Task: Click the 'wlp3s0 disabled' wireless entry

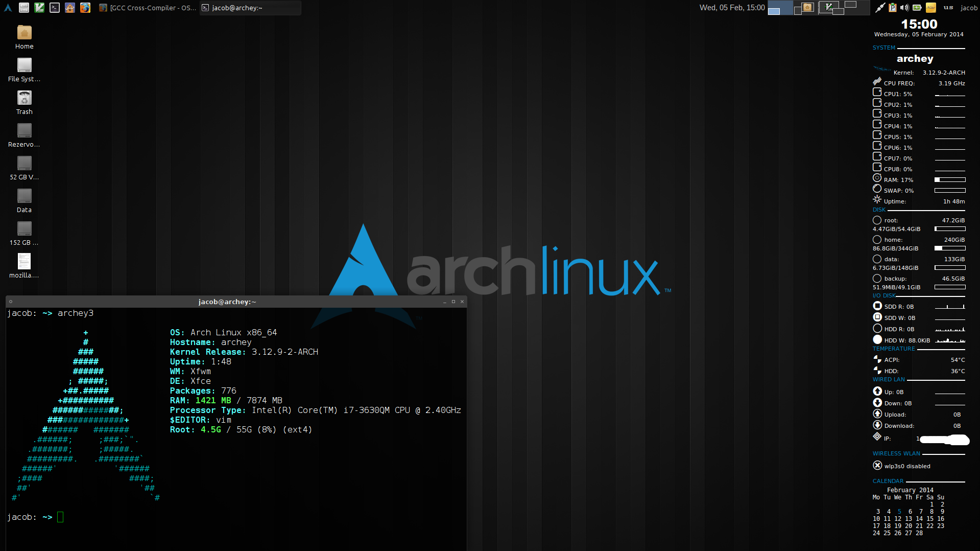Action: coord(902,466)
